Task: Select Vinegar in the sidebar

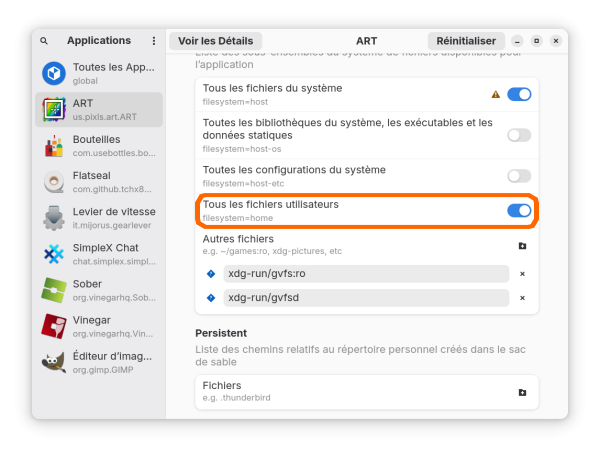Action: tap(99, 326)
